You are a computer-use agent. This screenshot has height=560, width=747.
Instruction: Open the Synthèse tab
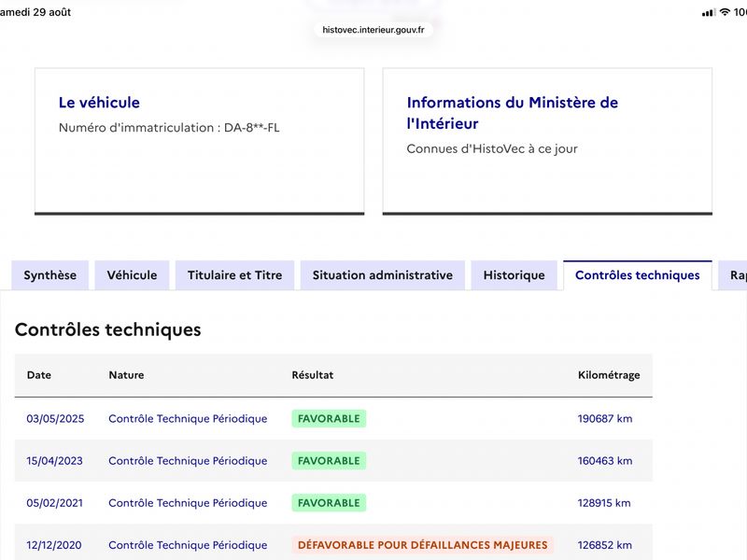[x=50, y=275]
